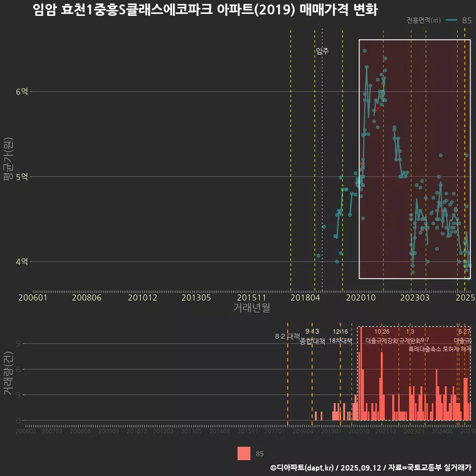Click the 규제완화 annotation text
This screenshot has height=476, width=476.
[x=410, y=340]
